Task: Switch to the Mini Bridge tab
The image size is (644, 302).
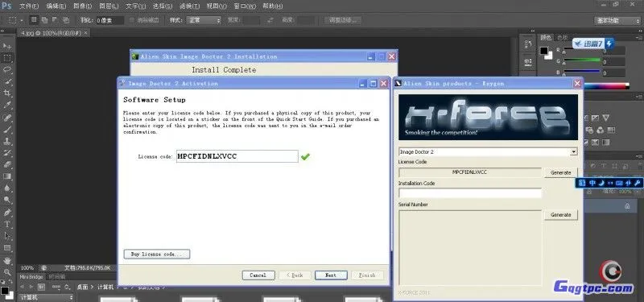Action: [x=31, y=277]
